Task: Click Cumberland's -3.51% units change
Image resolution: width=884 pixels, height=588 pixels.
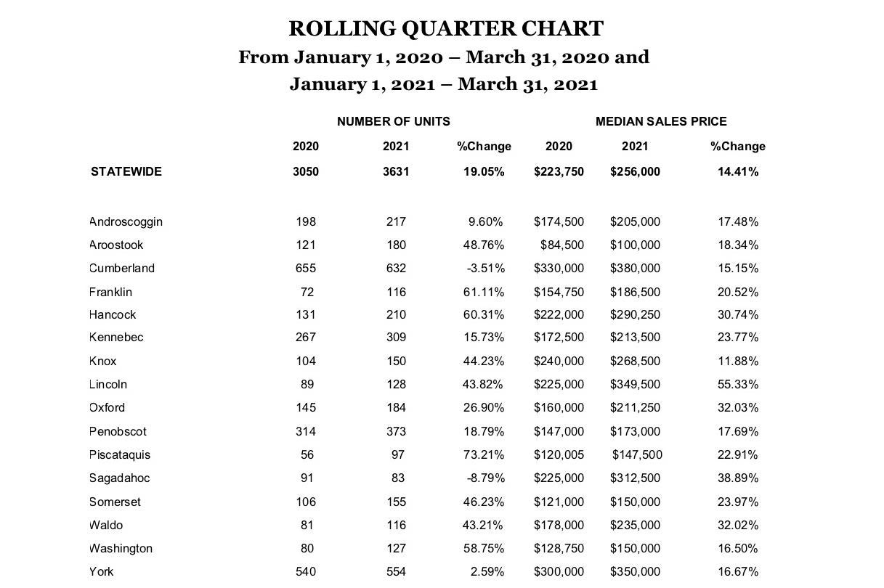Action: click(x=485, y=269)
